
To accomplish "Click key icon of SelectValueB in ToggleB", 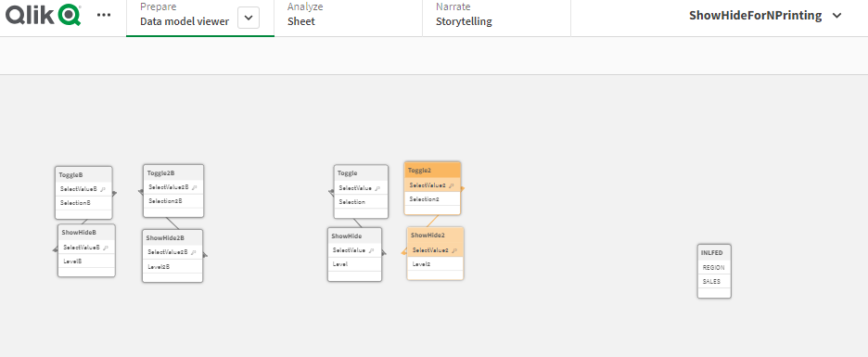I will 103,189.
